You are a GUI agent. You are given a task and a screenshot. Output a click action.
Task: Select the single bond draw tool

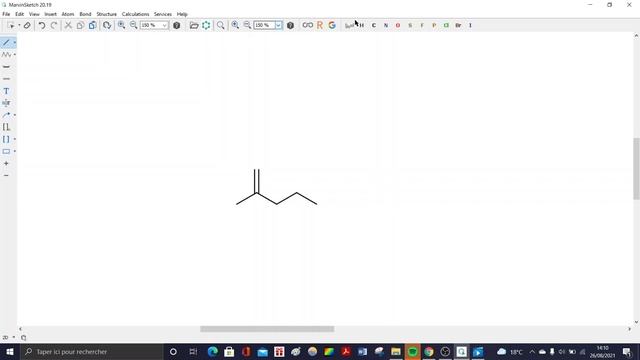(6, 42)
